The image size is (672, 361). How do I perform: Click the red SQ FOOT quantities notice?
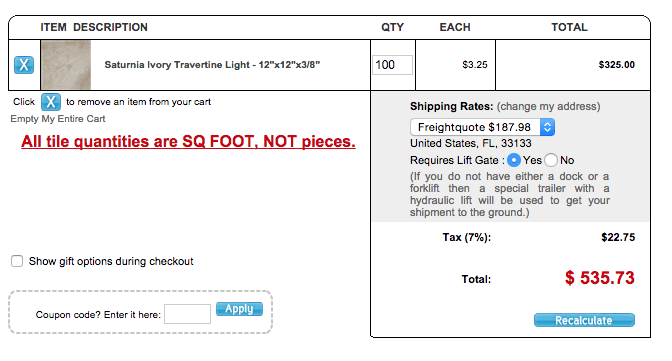point(188,141)
